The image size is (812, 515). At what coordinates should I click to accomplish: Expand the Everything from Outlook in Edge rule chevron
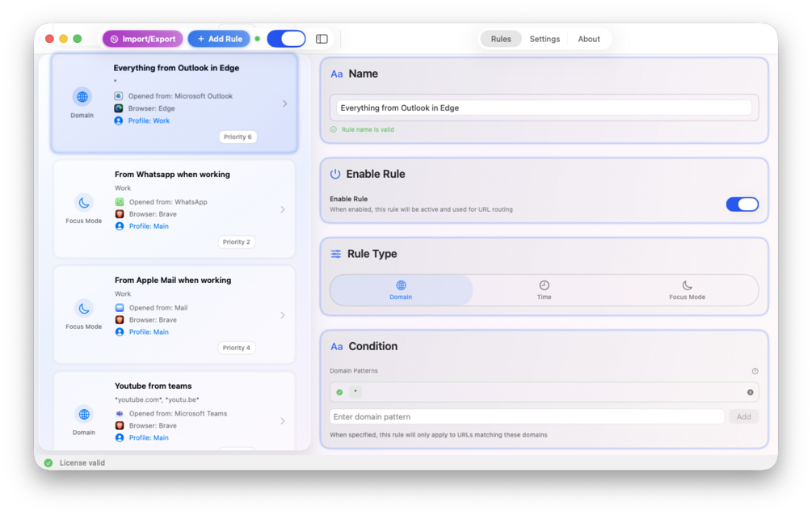285,103
